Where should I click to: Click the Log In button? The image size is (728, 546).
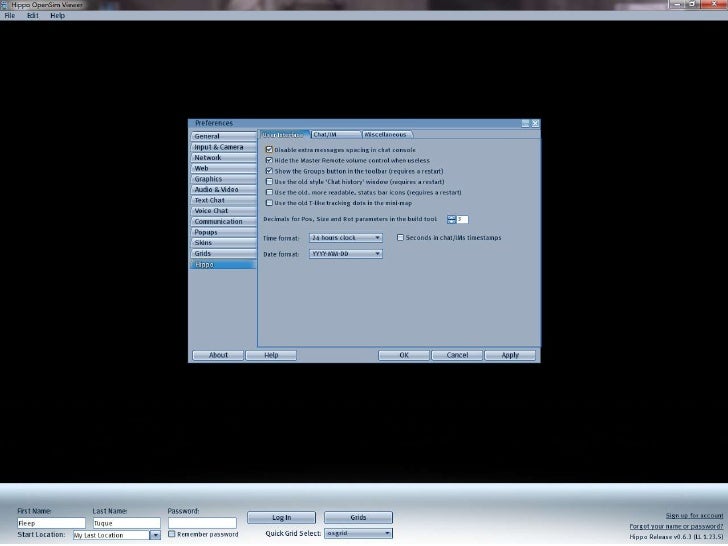click(x=281, y=517)
